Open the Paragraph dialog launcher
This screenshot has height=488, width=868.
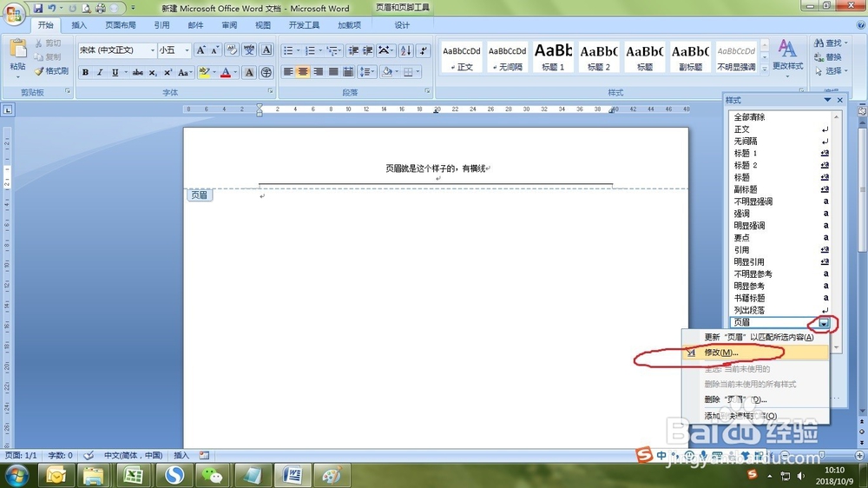tap(427, 91)
